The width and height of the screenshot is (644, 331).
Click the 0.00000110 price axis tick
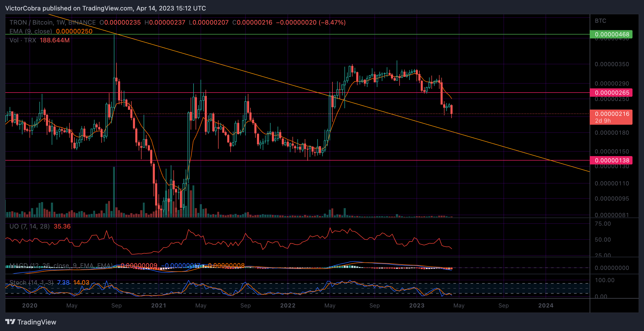click(x=612, y=183)
